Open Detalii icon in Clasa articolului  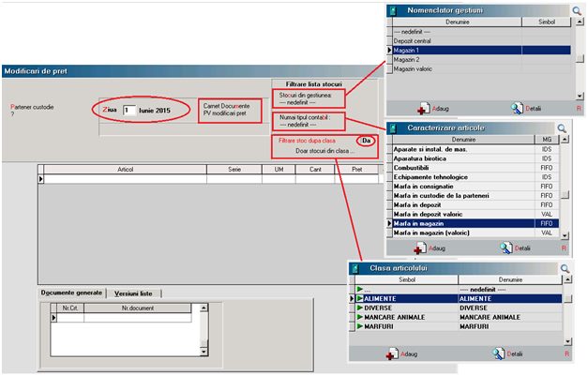(x=496, y=354)
